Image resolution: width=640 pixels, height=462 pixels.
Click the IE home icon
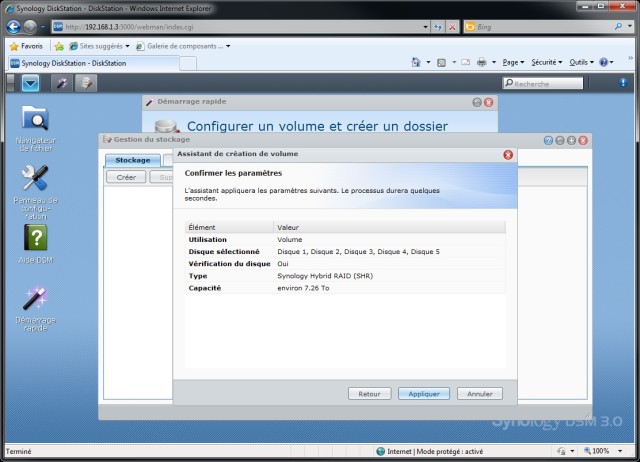point(416,62)
